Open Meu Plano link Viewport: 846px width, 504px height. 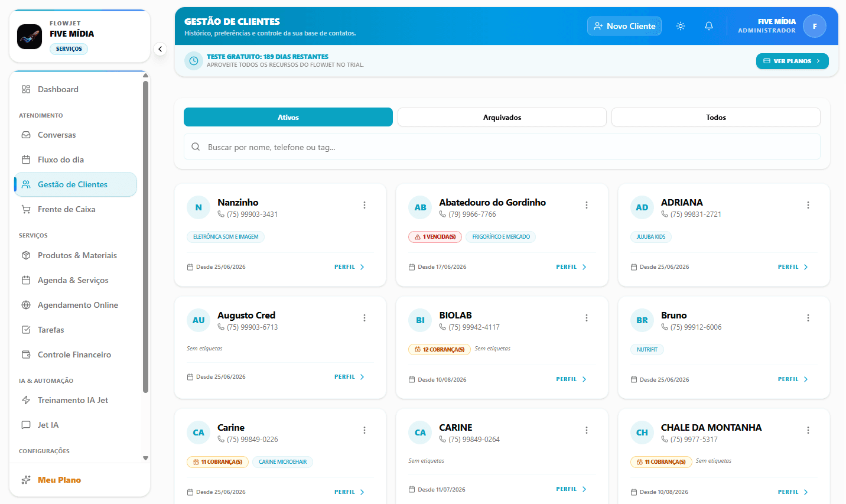(x=59, y=480)
